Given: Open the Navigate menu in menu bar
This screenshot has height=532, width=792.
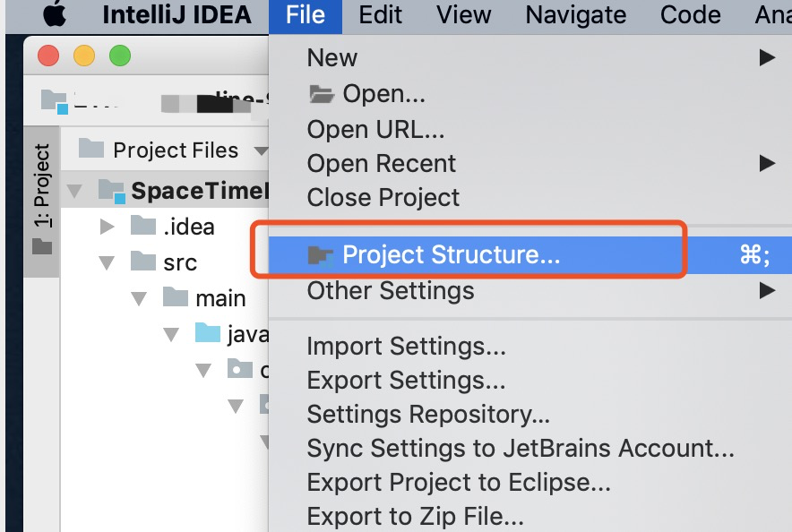Looking at the screenshot, I should point(576,15).
